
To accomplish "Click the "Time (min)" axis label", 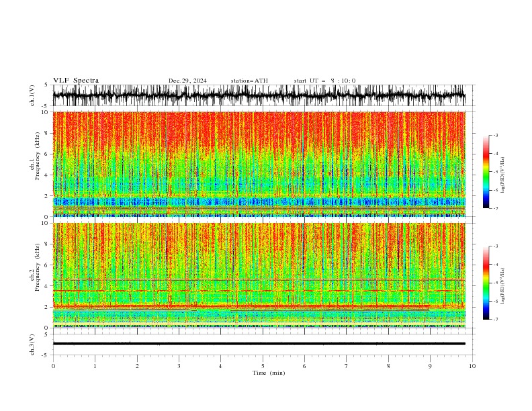I will click(x=269, y=373).
